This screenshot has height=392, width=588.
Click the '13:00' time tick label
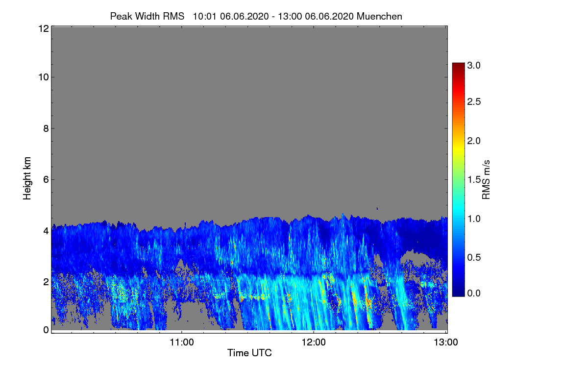click(445, 343)
